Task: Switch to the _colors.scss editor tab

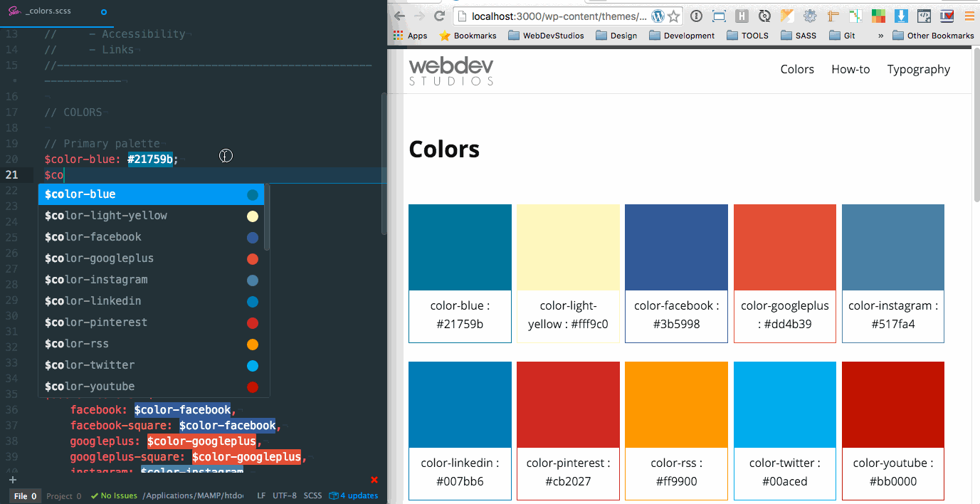Action: [57, 12]
